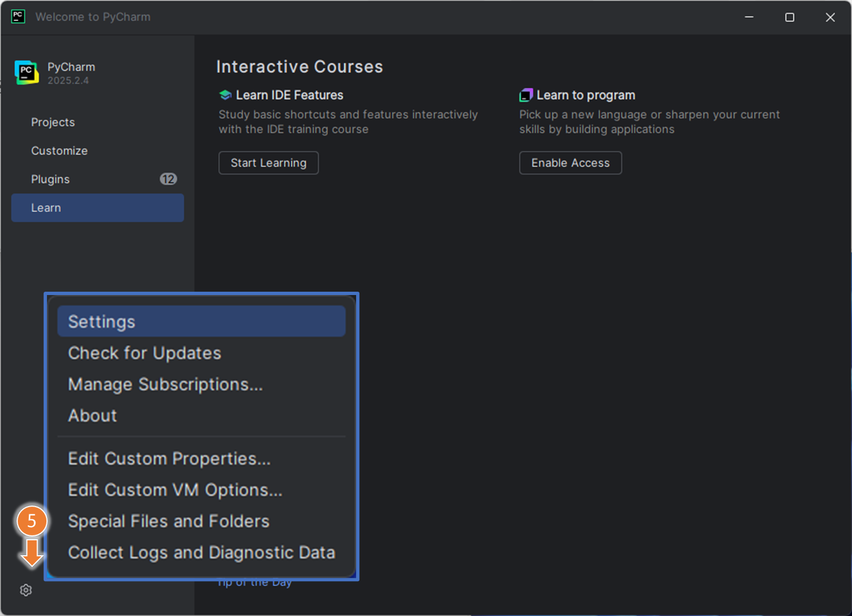Click the Plugins count badge 12

[168, 179]
